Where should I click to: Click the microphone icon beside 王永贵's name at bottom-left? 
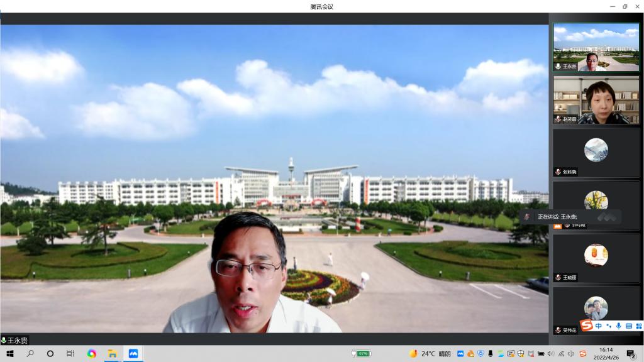(x=4, y=341)
